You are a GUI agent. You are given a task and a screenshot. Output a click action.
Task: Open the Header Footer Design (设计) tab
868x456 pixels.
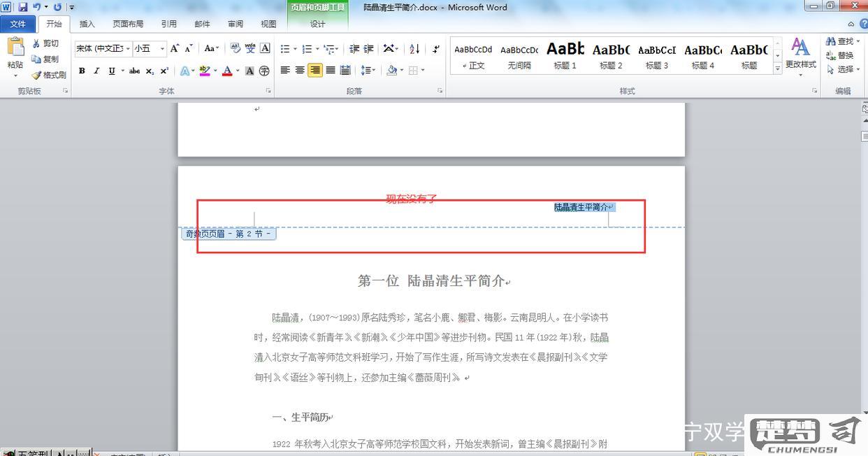point(318,24)
